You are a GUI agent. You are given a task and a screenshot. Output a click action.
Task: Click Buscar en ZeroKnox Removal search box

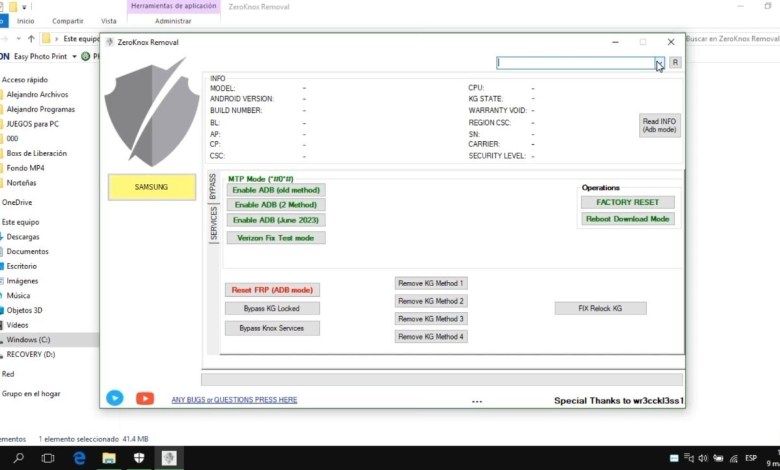pyautogui.click(x=732, y=39)
